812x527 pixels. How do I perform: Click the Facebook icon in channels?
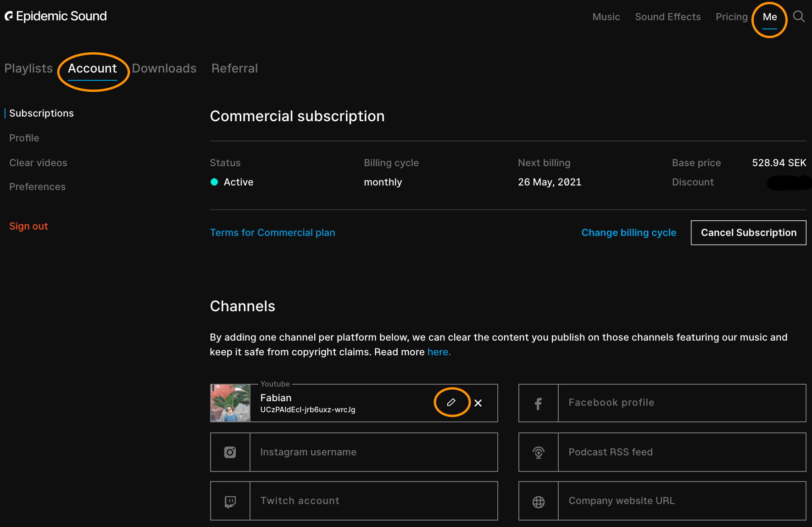tap(538, 404)
